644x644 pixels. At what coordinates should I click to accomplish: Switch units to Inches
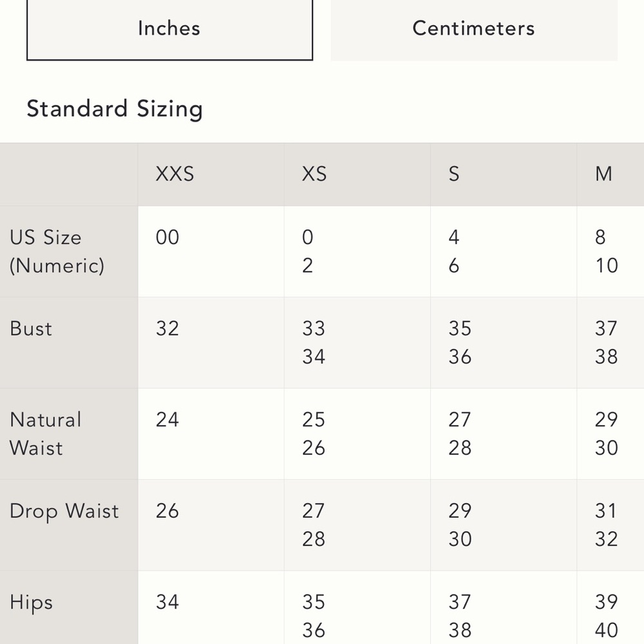(x=169, y=30)
